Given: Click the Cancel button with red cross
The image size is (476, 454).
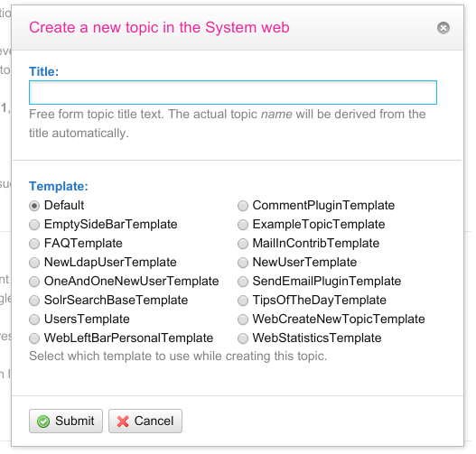Looking at the screenshot, I should tap(145, 421).
